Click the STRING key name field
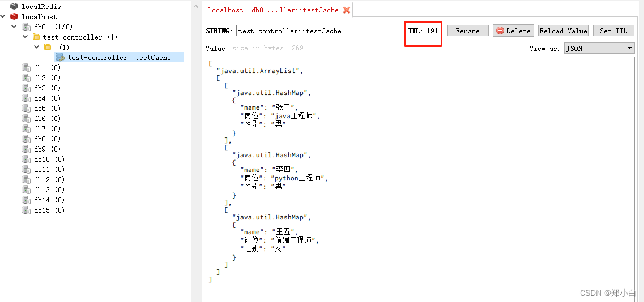The height and width of the screenshot is (302, 644). pos(317,31)
